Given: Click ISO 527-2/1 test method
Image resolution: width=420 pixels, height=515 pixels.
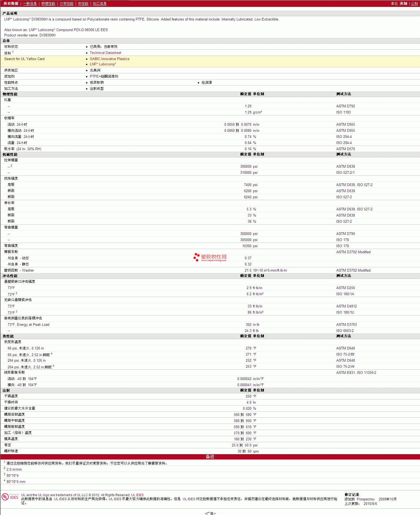Looking at the screenshot, I should click(x=345, y=173).
